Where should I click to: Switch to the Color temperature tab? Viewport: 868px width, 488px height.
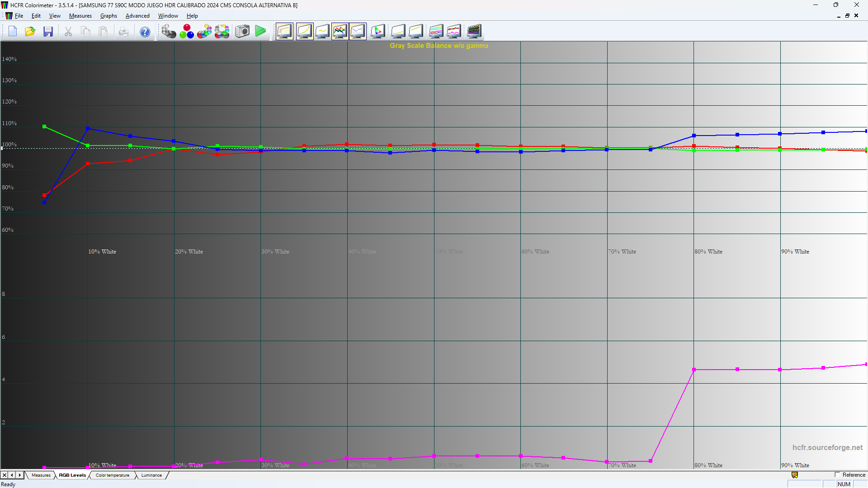tap(112, 475)
